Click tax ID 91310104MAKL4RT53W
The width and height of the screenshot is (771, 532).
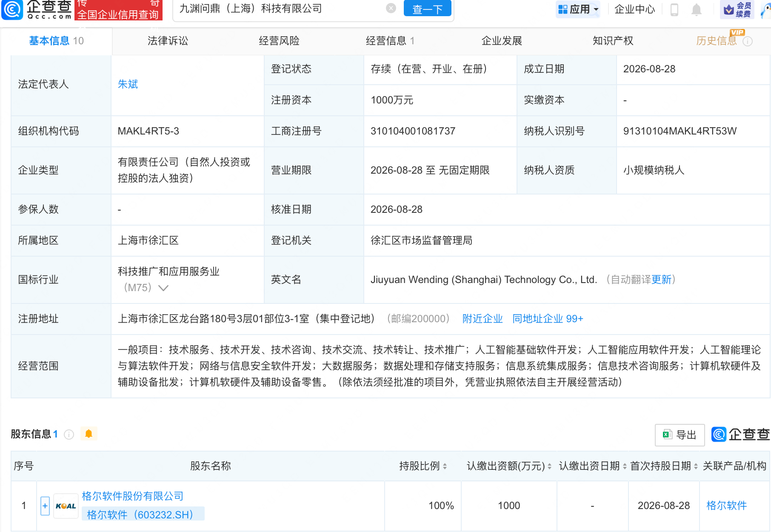pyautogui.click(x=680, y=131)
